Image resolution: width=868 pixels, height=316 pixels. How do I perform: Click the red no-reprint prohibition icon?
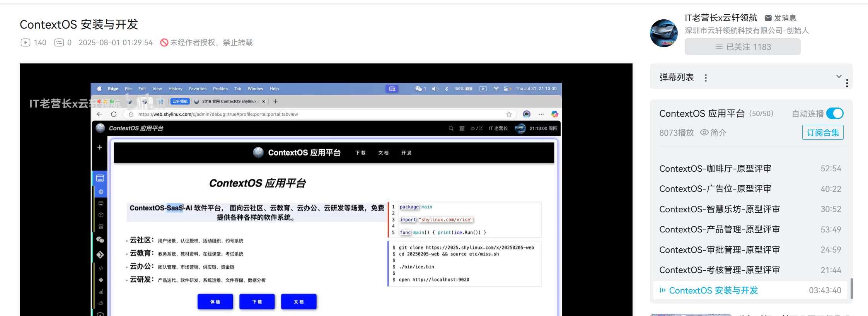point(164,43)
